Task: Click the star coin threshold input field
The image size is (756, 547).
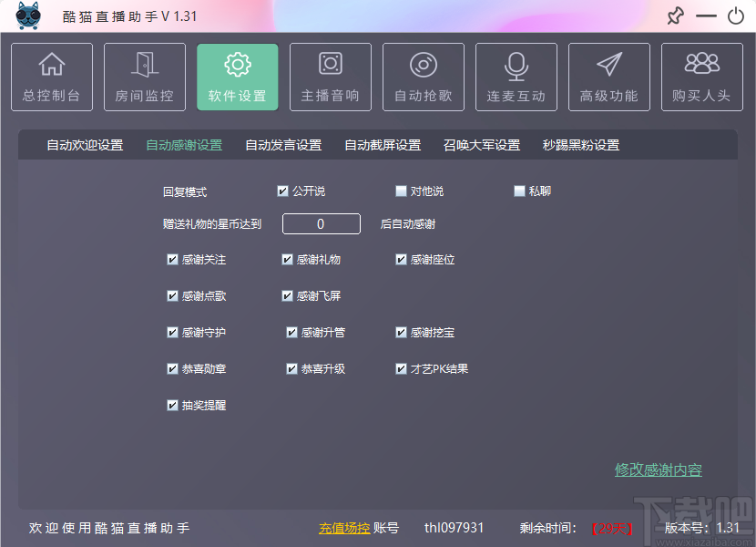Action: [x=321, y=223]
